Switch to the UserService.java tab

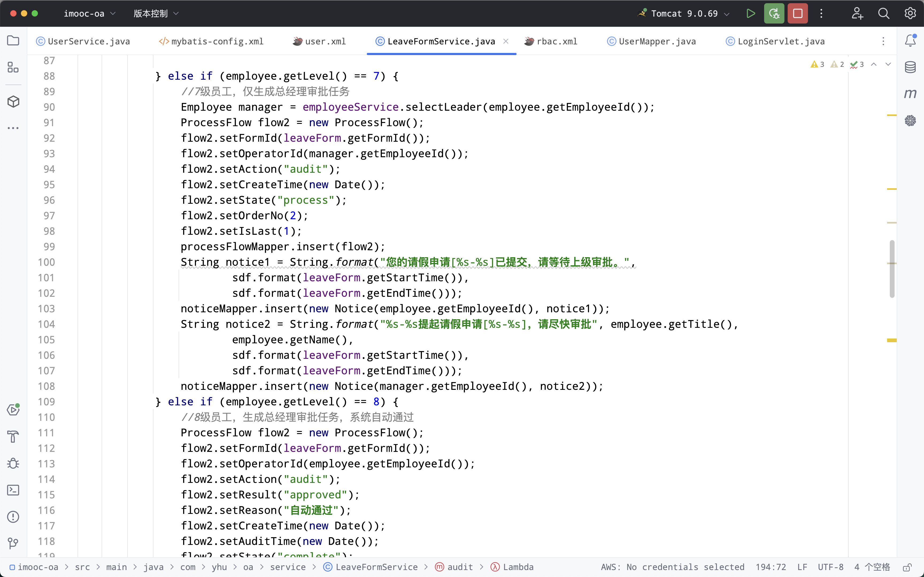pos(83,41)
